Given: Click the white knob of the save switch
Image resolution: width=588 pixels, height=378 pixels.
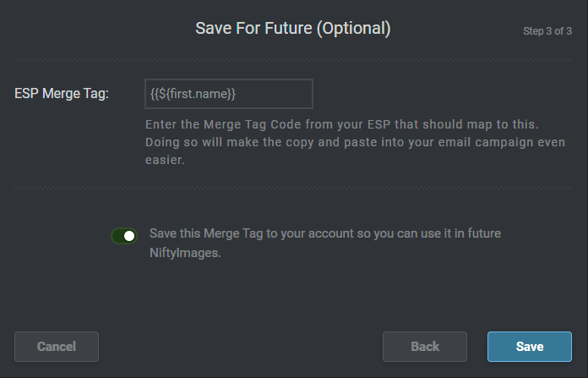Looking at the screenshot, I should [x=129, y=236].
